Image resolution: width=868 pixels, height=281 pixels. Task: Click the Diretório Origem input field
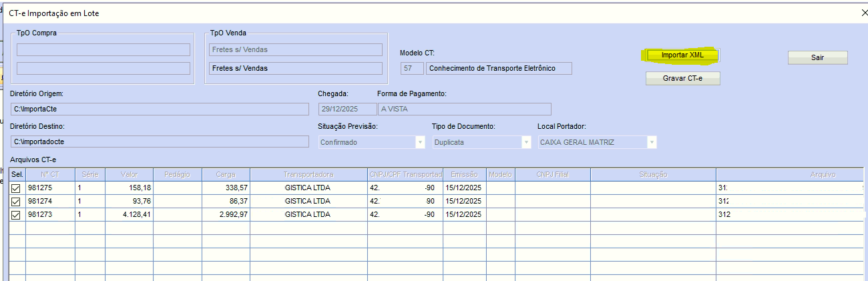click(160, 109)
